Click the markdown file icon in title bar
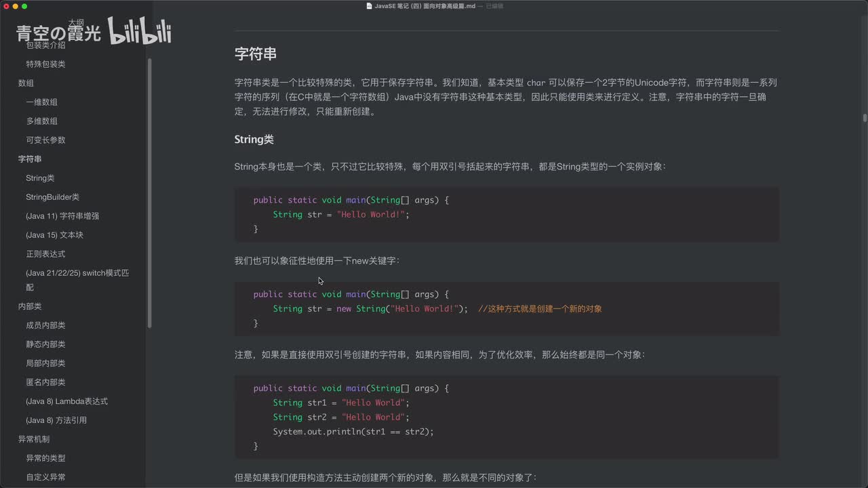The width and height of the screenshot is (868, 488). pos(369,5)
